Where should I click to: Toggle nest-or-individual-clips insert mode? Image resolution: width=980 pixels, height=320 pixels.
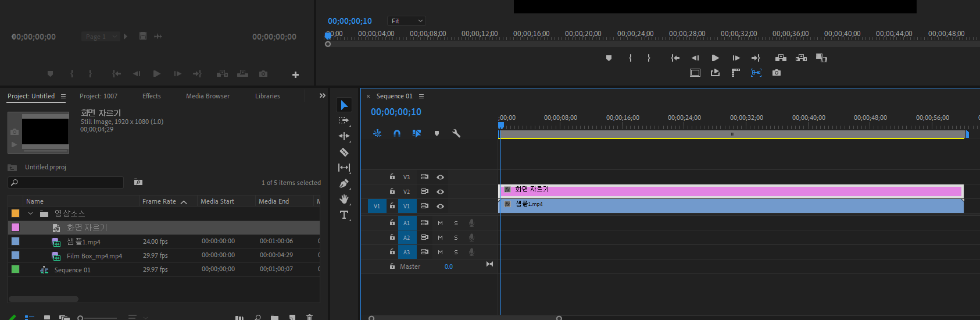(377, 133)
